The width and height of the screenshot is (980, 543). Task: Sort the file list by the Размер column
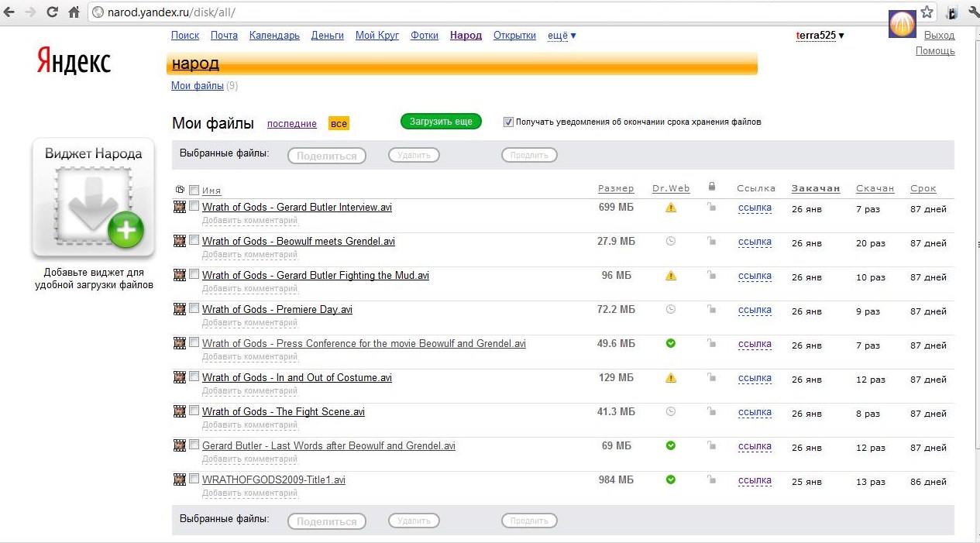[x=616, y=189]
